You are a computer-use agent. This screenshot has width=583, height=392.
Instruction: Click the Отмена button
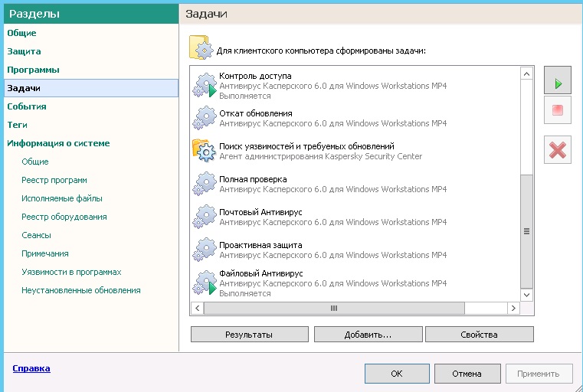coord(467,374)
